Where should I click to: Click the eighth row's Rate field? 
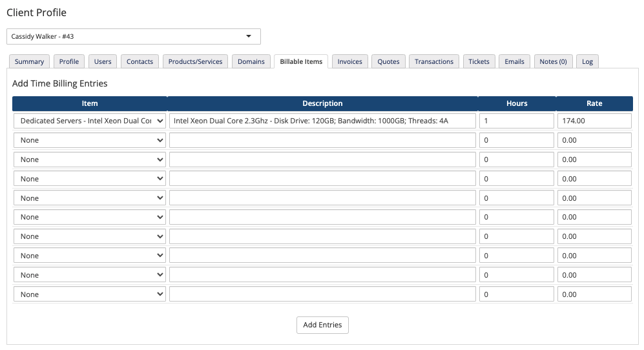(x=594, y=256)
